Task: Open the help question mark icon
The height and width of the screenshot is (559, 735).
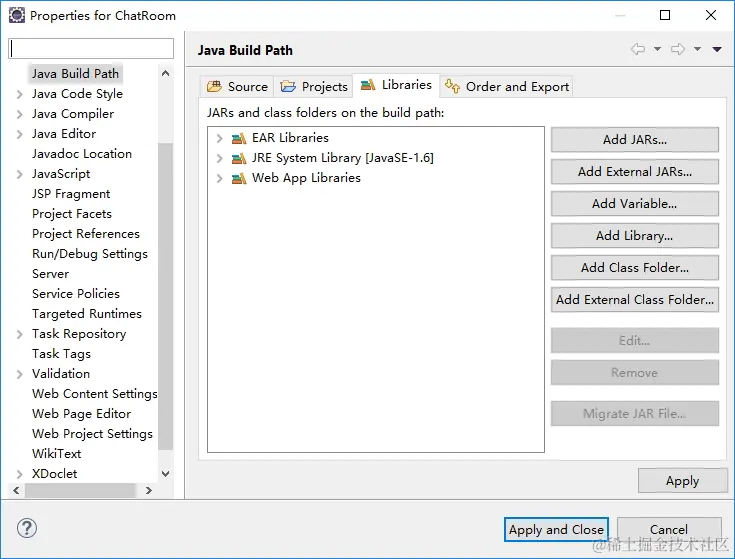Action: click(27, 528)
